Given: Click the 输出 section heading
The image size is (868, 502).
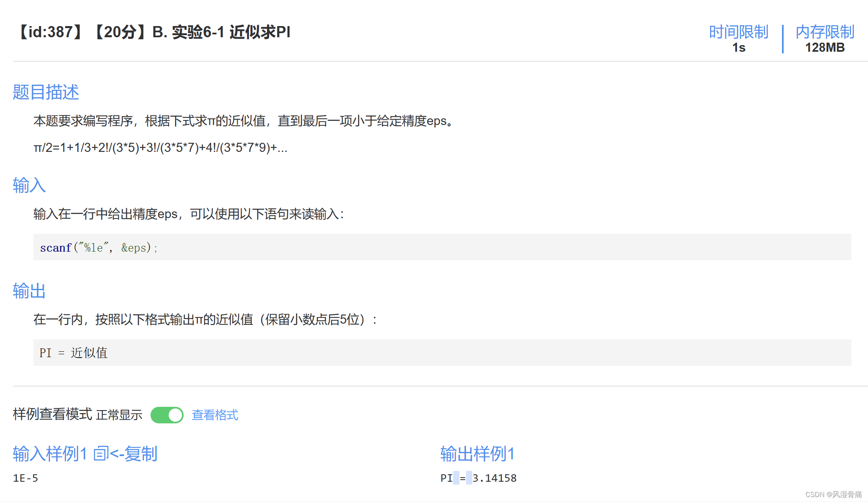Looking at the screenshot, I should [x=29, y=291].
